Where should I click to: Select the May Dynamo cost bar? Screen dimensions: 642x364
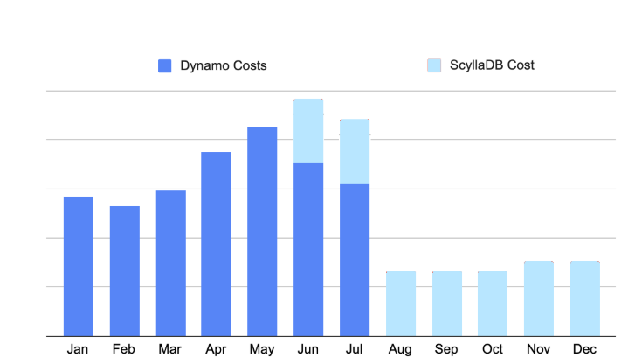(262, 231)
